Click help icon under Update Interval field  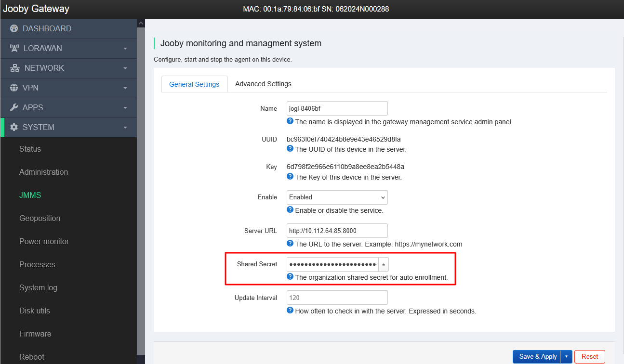(x=290, y=311)
